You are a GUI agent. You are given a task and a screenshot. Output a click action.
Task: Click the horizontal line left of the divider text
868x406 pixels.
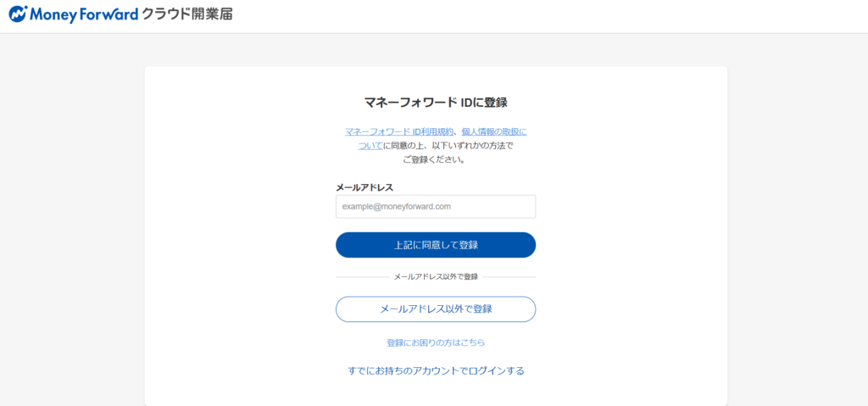[360, 277]
